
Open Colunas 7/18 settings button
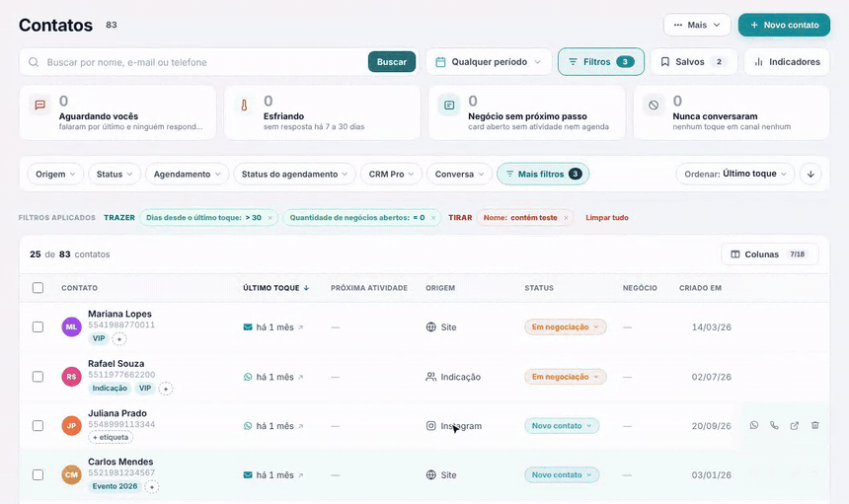769,254
